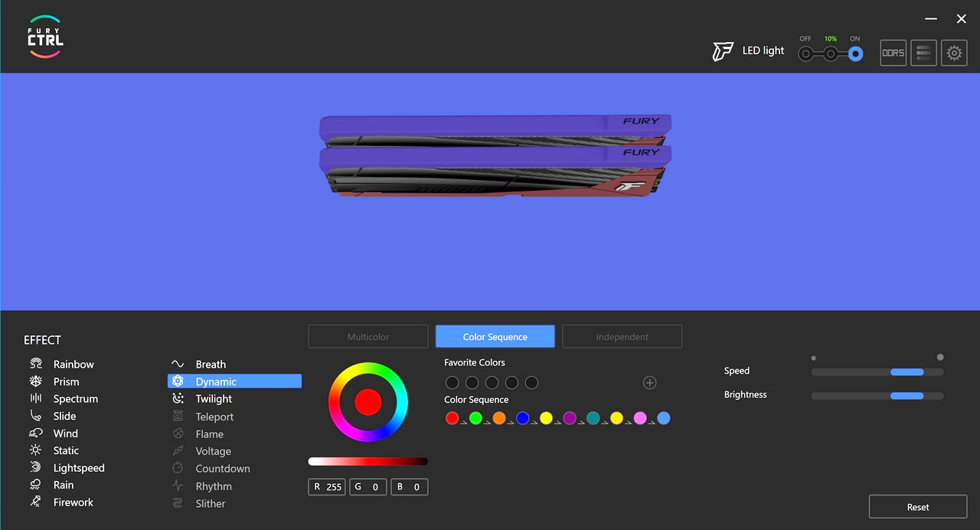Pick the Rhythm effect icon

(178, 486)
